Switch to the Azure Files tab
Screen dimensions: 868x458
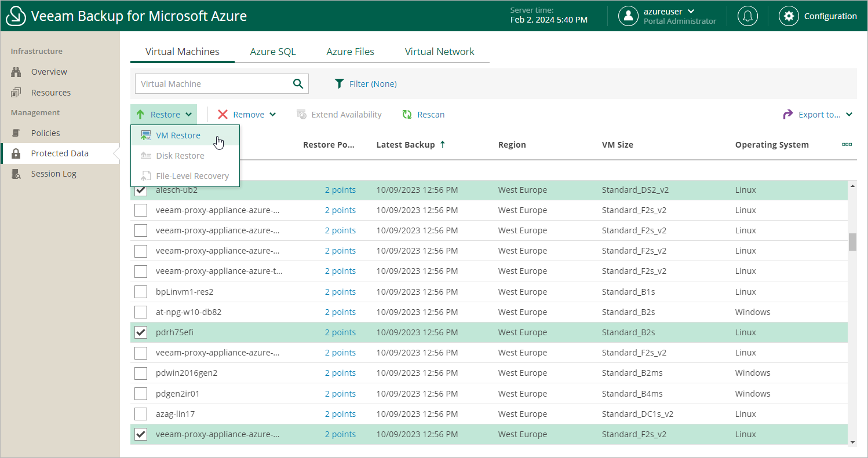point(350,52)
